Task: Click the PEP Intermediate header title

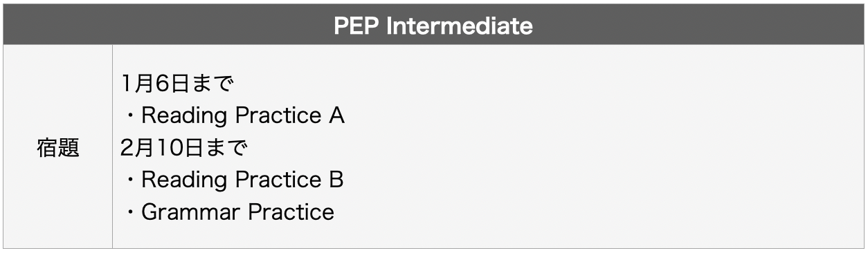Action: 433,26
